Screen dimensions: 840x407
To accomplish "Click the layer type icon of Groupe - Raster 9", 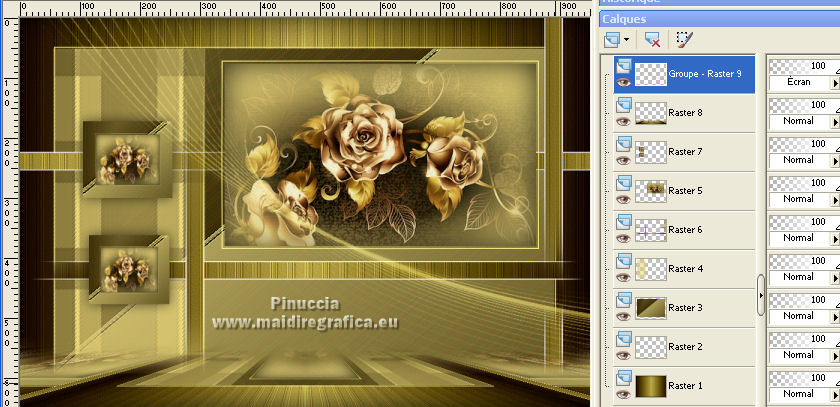I will pyautogui.click(x=624, y=66).
